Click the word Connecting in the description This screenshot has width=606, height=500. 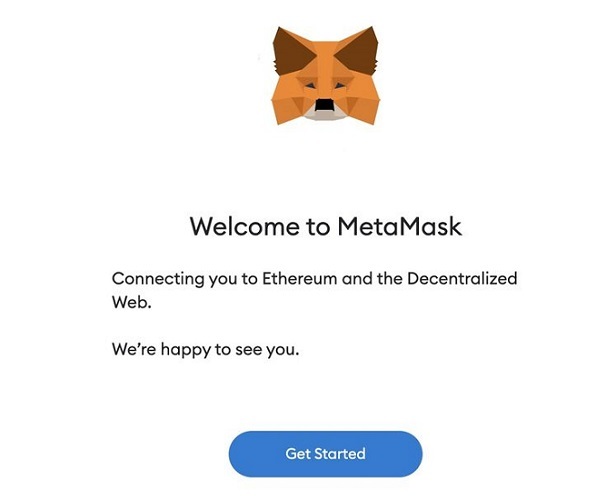tap(158, 279)
